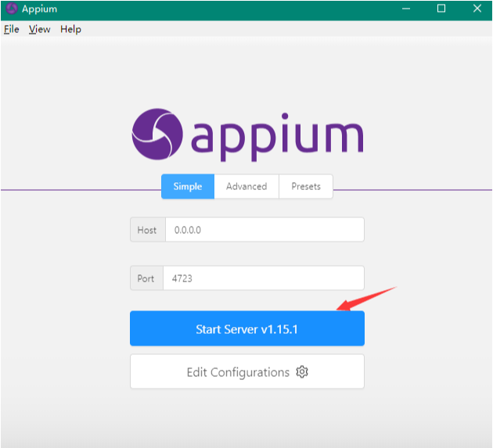
Task: Click the large Appium logo icon
Action: [157, 134]
